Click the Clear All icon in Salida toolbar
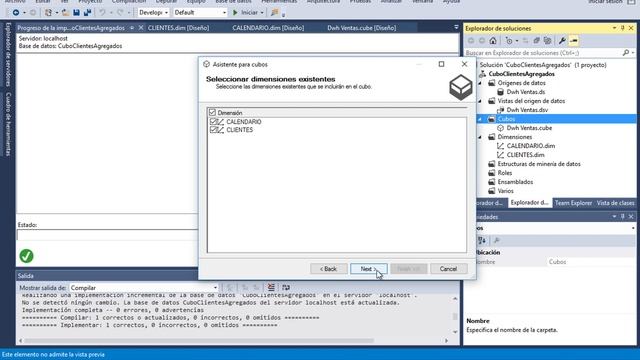The image size is (640, 360). pos(271,287)
